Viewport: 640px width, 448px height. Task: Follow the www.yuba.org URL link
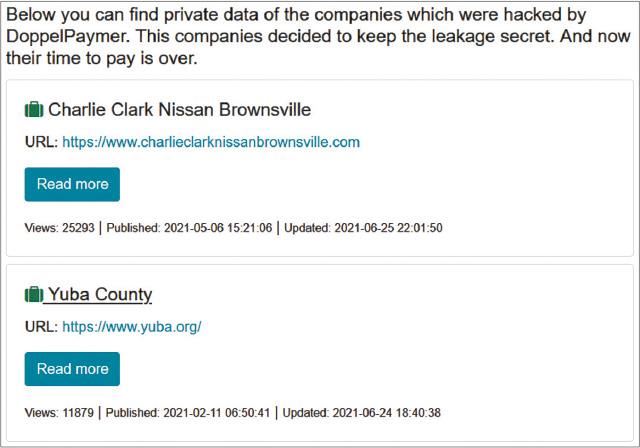coord(132,326)
